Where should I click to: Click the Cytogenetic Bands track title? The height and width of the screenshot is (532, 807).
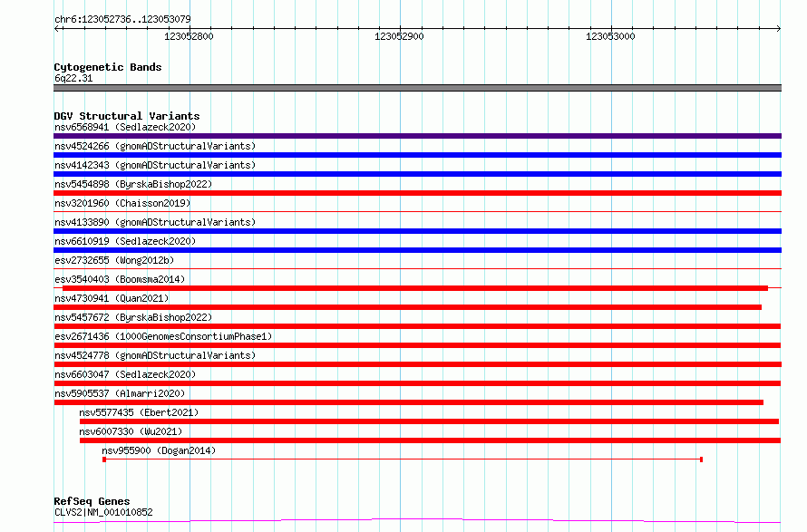(108, 67)
